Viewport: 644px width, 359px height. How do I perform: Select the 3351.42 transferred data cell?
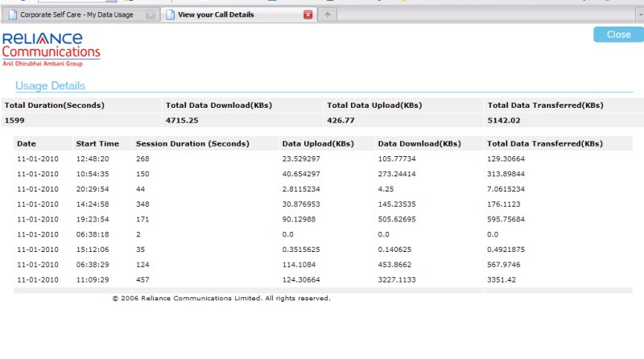pos(506,279)
